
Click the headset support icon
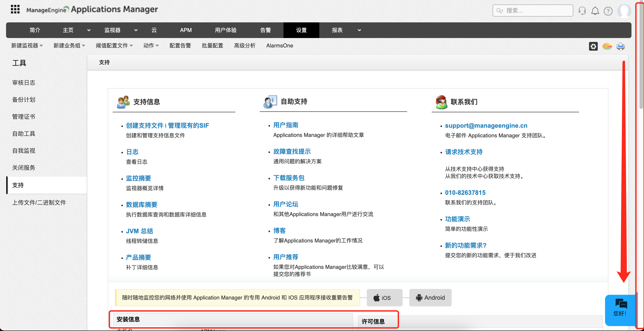click(x=582, y=11)
